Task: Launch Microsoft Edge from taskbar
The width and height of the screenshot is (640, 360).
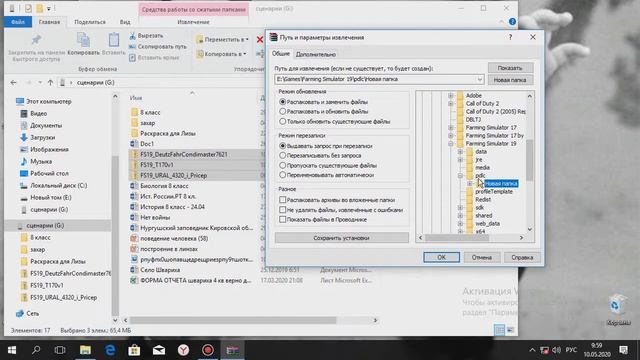Action: (x=110, y=350)
